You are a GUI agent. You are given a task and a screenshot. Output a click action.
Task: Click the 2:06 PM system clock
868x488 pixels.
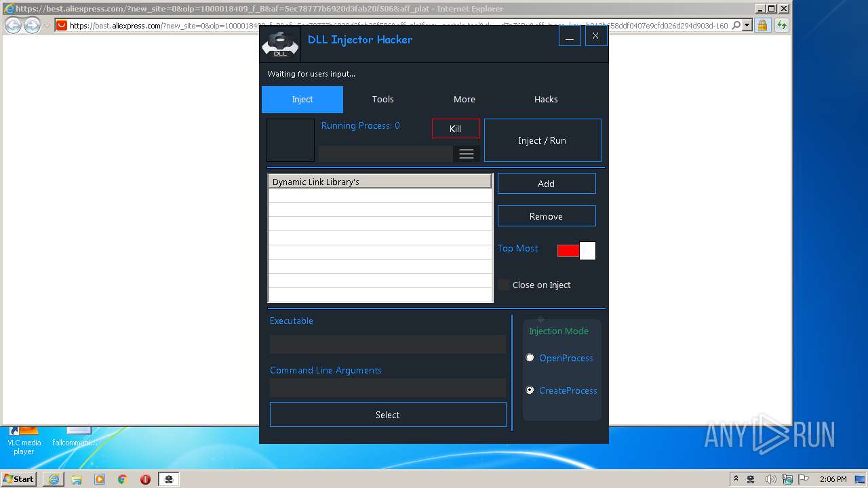(x=833, y=479)
